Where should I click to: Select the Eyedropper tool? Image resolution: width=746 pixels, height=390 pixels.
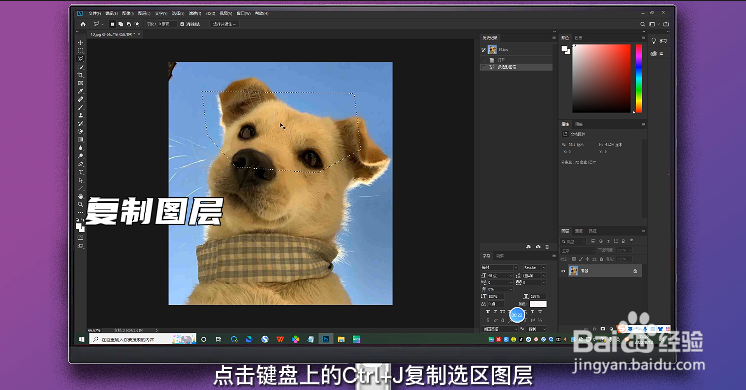click(x=80, y=91)
